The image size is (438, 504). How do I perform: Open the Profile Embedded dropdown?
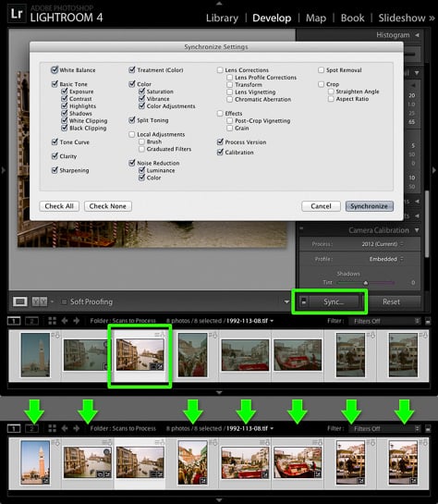pyautogui.click(x=386, y=259)
